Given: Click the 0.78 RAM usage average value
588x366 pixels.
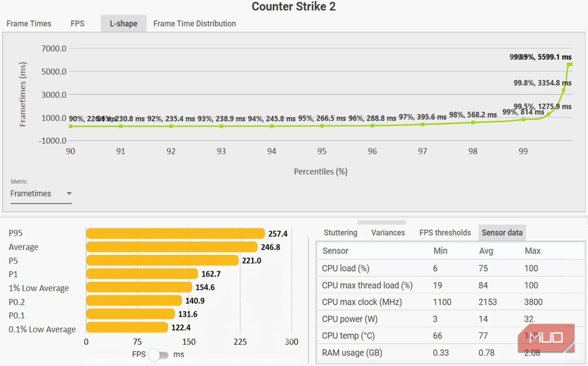Looking at the screenshot, I should [487, 353].
